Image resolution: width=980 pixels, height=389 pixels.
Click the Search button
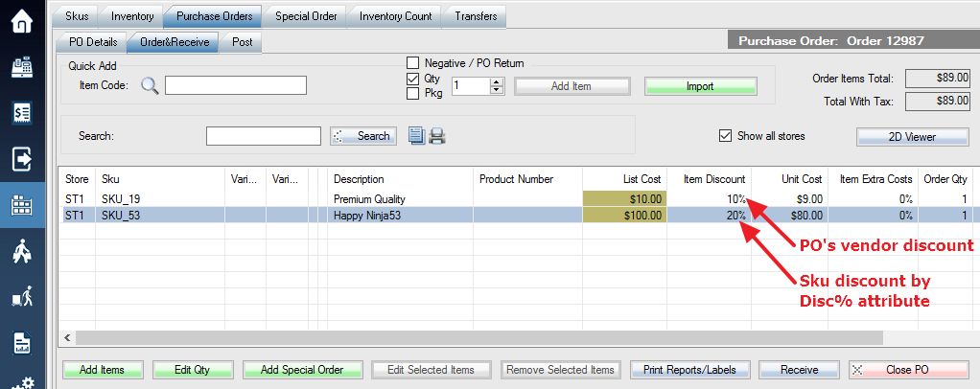[x=363, y=135]
